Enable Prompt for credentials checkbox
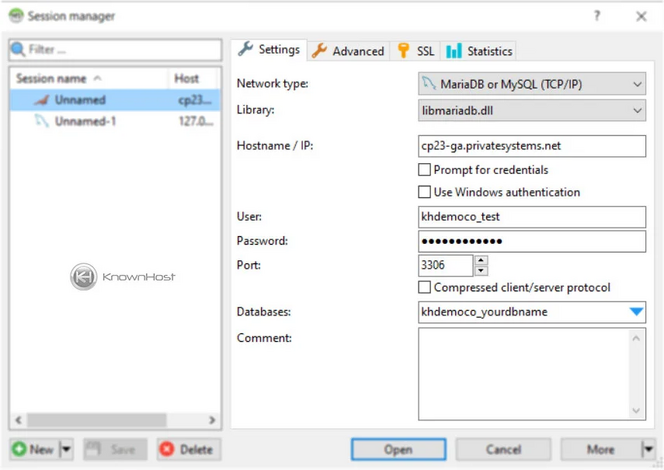 click(425, 170)
